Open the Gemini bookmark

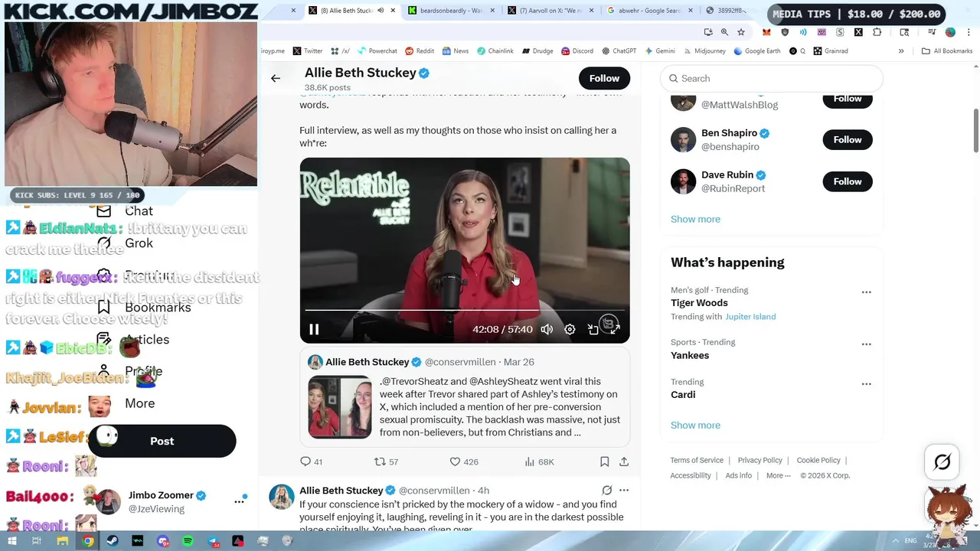click(659, 51)
